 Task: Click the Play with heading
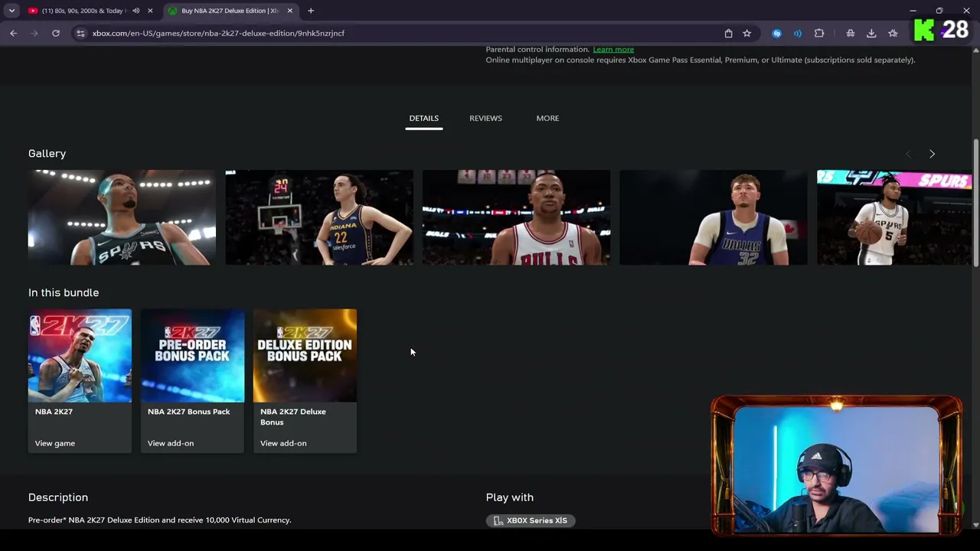(x=510, y=497)
